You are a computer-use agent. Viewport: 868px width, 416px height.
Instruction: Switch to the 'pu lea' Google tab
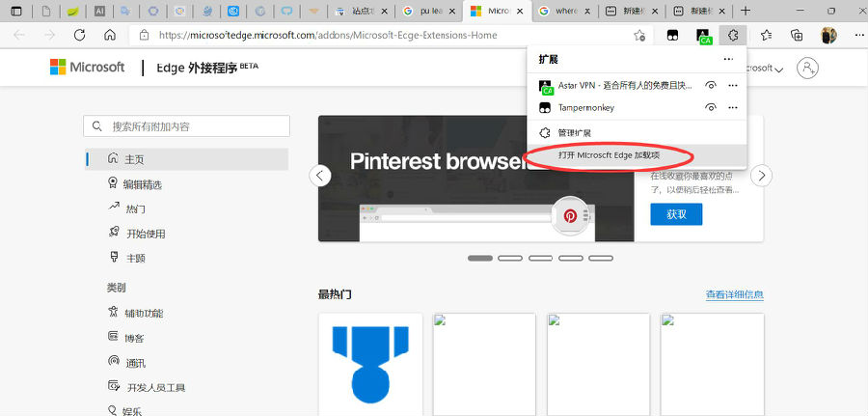click(x=430, y=11)
